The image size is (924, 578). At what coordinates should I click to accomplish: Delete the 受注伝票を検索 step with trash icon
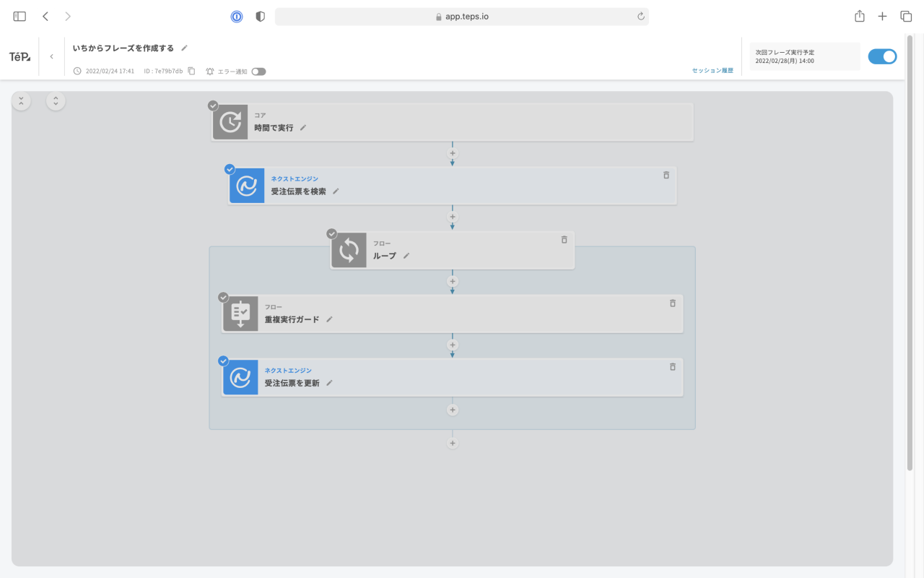pyautogui.click(x=666, y=175)
